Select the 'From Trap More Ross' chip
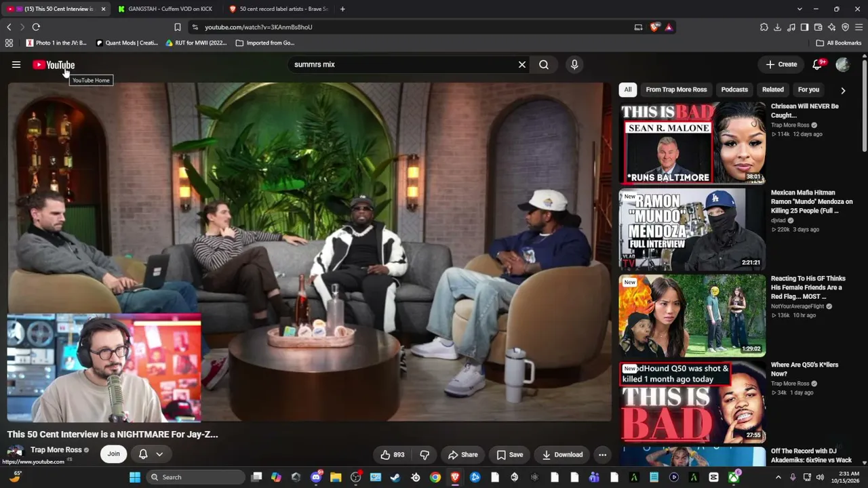 coord(676,89)
